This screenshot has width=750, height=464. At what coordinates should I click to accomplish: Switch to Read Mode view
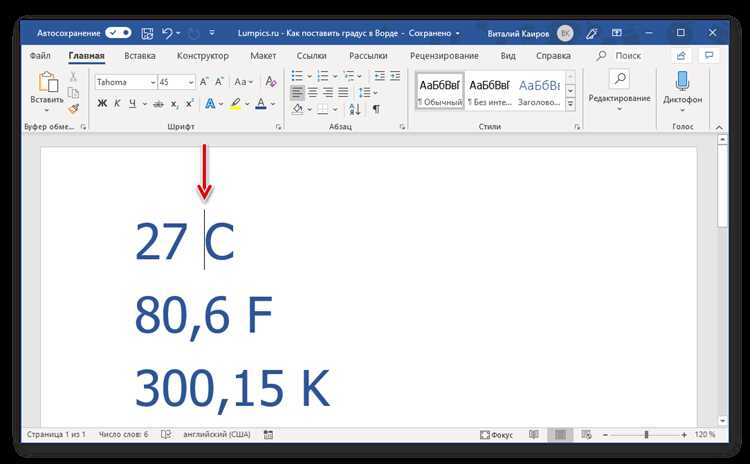[x=534, y=434]
